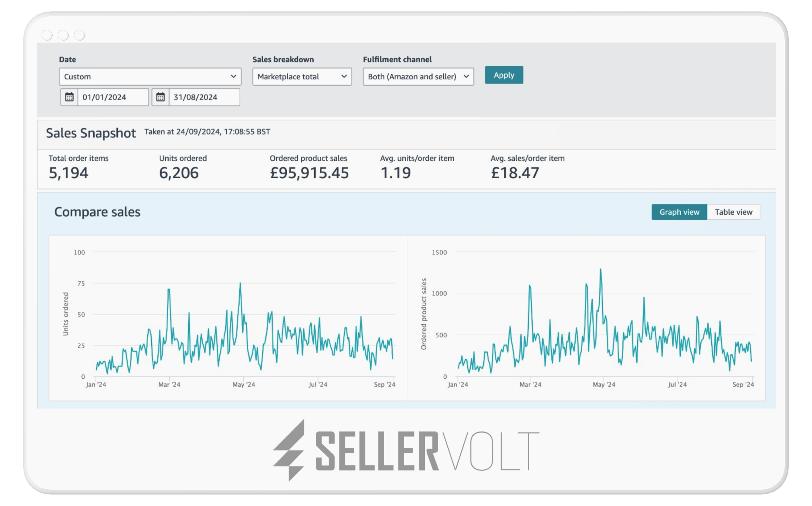Click the 'Ordered product sales' metric label

308,158
